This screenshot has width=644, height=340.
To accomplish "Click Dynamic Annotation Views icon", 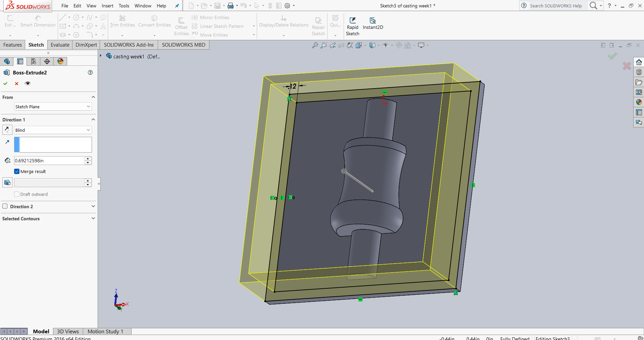I will [350, 45].
